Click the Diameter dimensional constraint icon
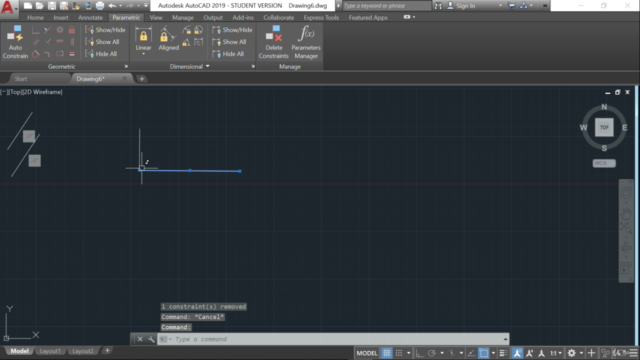The width and height of the screenshot is (640, 360). click(199, 30)
